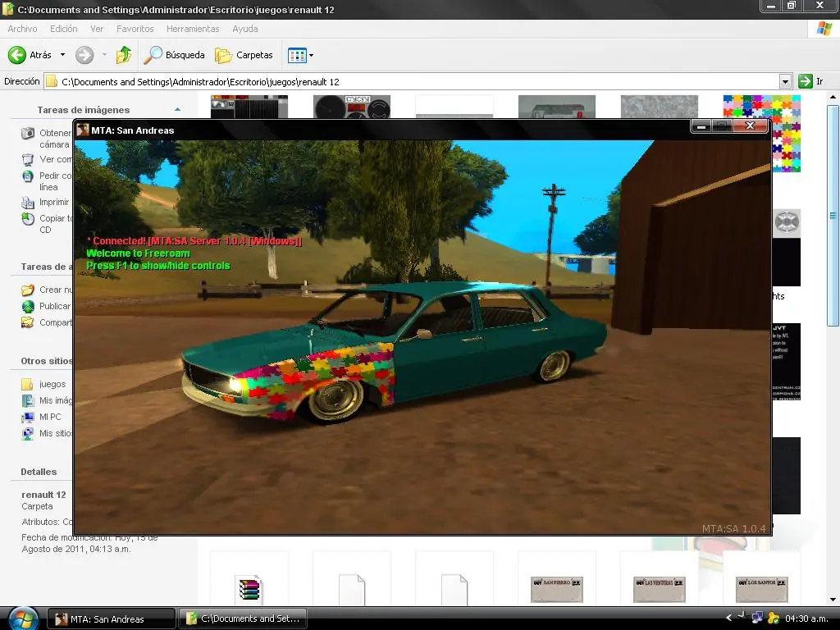Select the WinRAR archive file icon

(249, 589)
